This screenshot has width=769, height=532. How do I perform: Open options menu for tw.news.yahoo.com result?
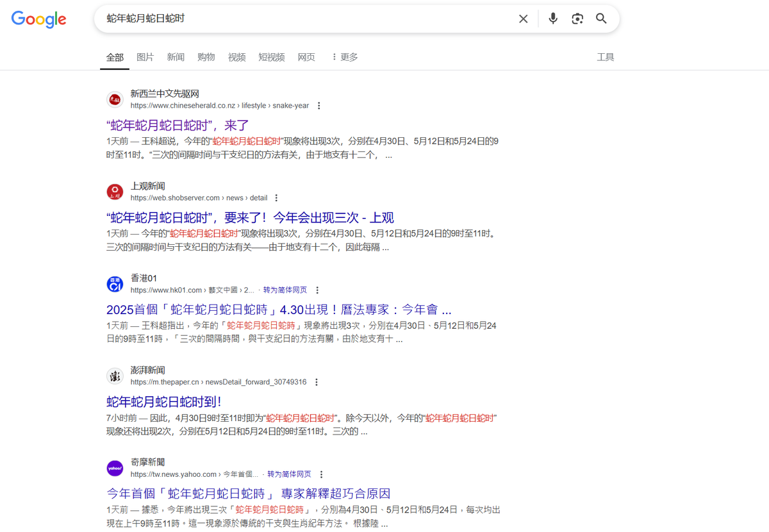tap(322, 474)
